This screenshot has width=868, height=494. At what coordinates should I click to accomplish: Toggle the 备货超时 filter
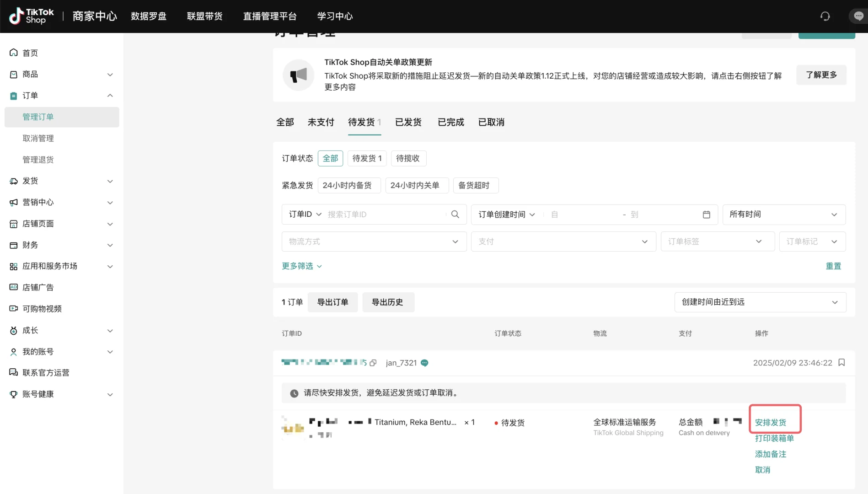[x=476, y=185]
